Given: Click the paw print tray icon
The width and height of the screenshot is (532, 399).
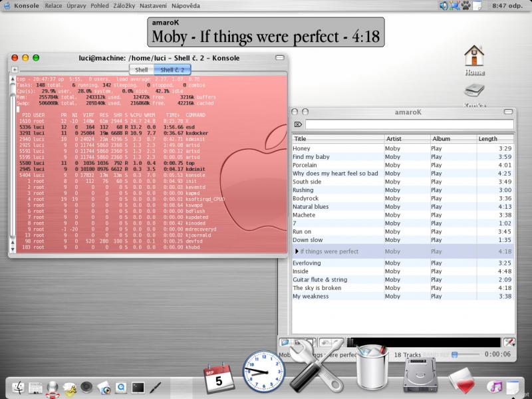Looking at the screenshot, I should click(466, 6).
